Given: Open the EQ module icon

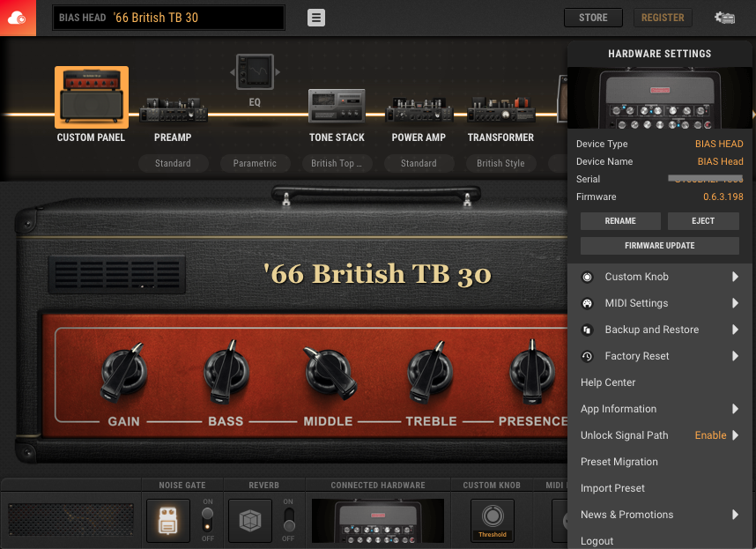Looking at the screenshot, I should [255, 71].
